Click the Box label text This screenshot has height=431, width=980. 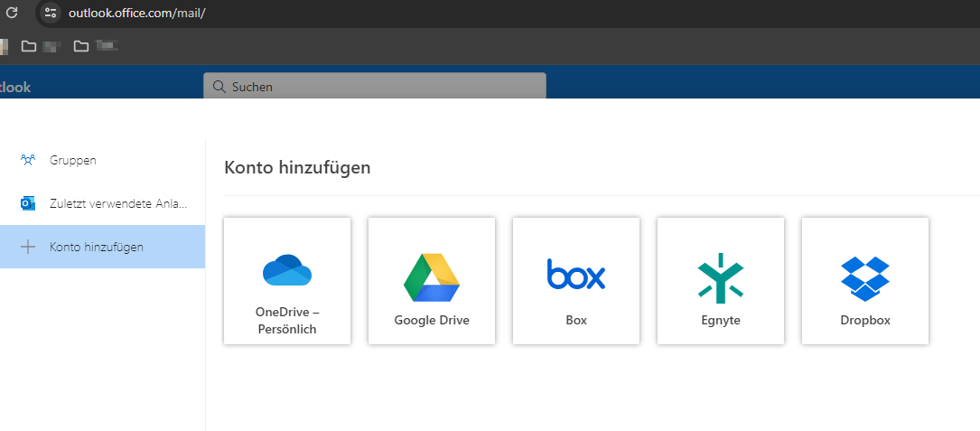[576, 320]
